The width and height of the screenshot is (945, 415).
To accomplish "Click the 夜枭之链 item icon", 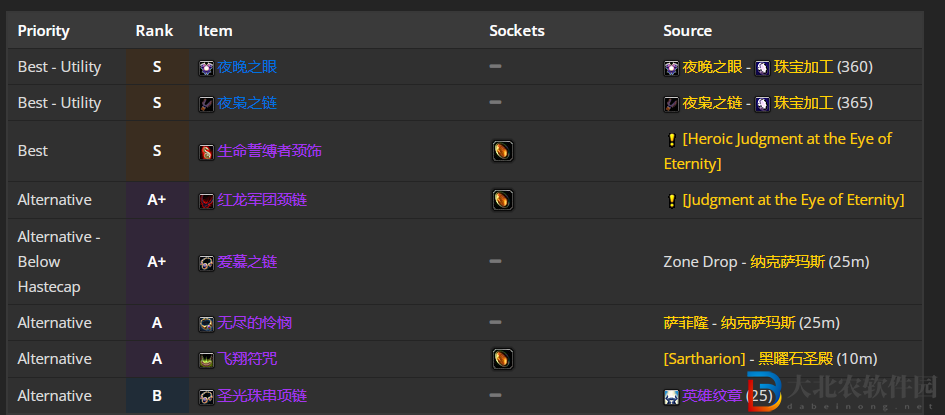I will click(x=207, y=104).
